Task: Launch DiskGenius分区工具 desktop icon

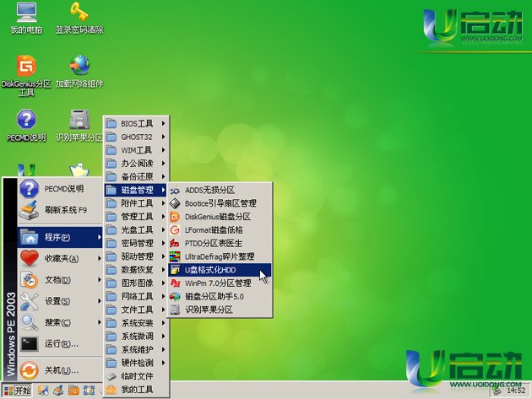Action: point(26,75)
